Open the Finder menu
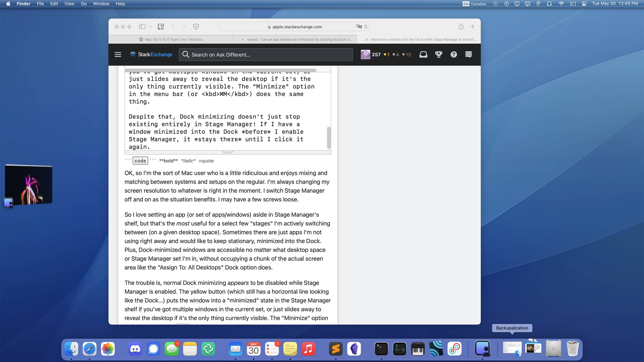Image resolution: width=644 pixels, height=362 pixels. pyautogui.click(x=23, y=4)
